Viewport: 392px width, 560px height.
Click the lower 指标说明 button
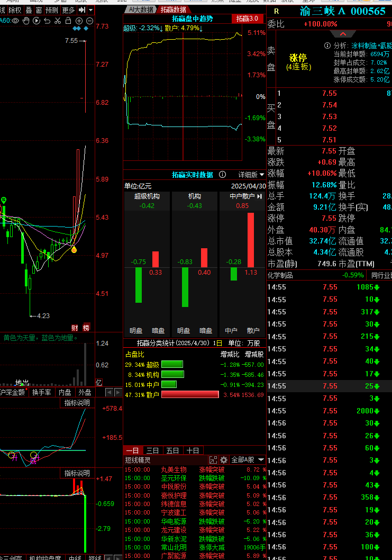[x=77, y=473]
